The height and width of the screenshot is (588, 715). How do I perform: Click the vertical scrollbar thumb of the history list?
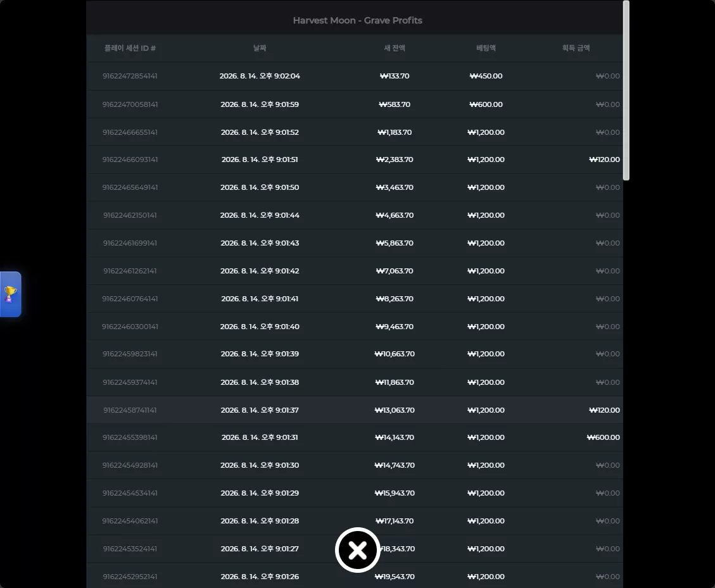(x=626, y=91)
